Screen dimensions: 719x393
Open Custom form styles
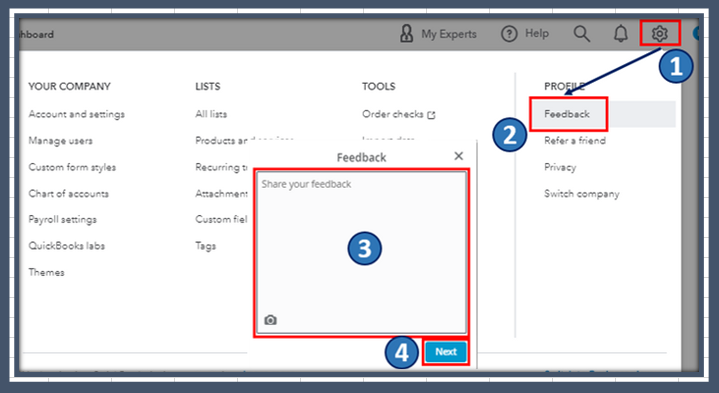[72, 167]
